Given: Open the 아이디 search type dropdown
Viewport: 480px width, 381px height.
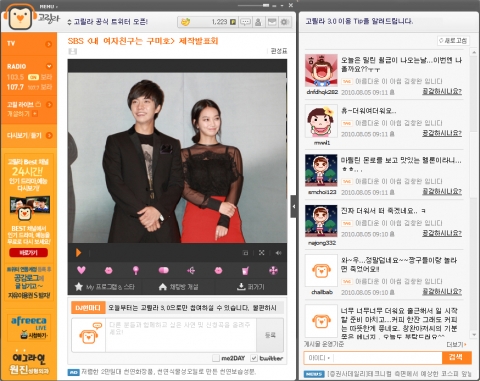Looking at the screenshot, I should pos(319,358).
